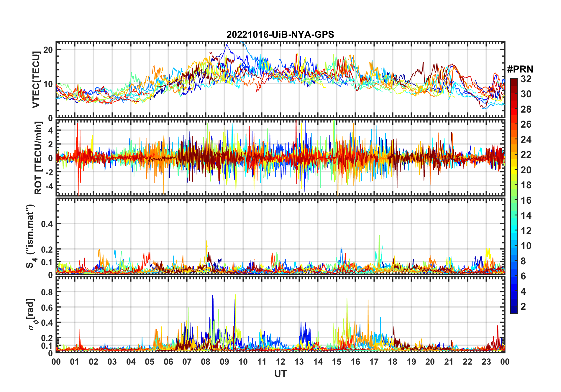Click colorbar tick label 8
This screenshot has height=392, width=561.
click(523, 261)
